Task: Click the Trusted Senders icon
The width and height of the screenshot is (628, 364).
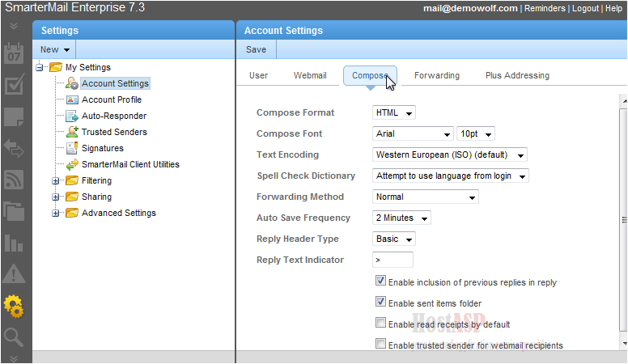Action: (x=72, y=132)
